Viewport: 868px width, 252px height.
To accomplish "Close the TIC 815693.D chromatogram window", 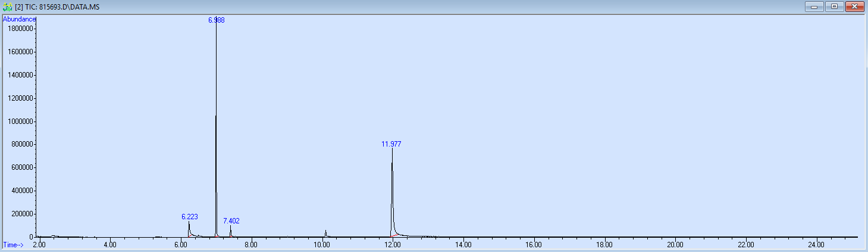I will (x=855, y=7).
